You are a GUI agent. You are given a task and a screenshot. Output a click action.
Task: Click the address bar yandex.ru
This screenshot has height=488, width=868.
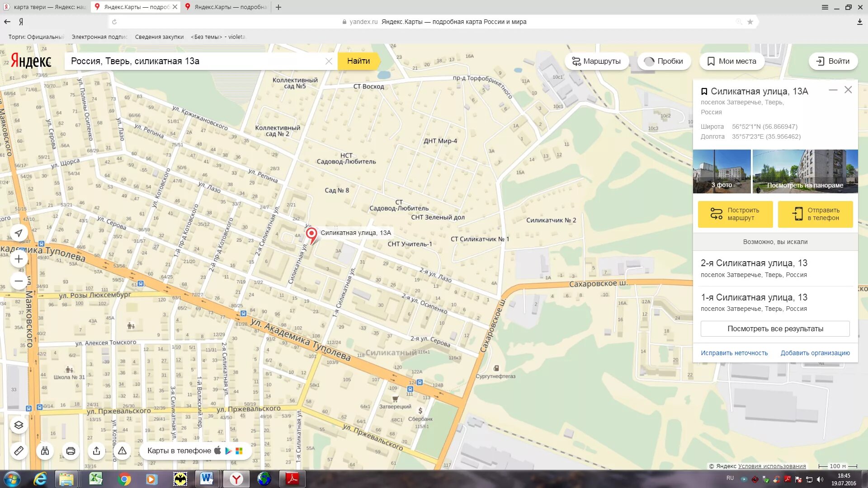363,22
